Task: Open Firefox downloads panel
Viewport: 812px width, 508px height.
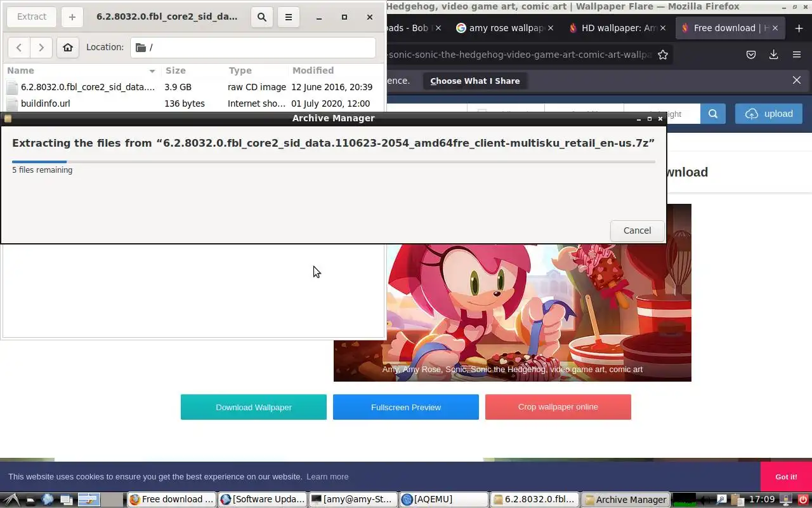Action: tap(773, 55)
